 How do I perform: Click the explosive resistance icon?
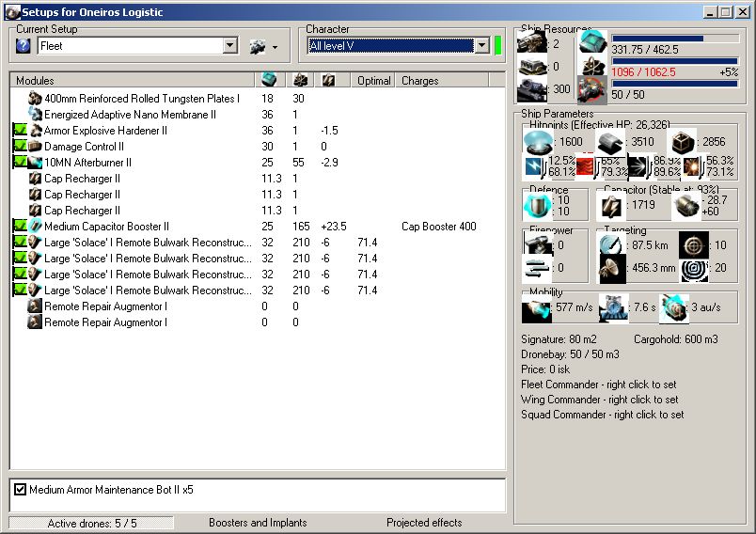(x=691, y=166)
